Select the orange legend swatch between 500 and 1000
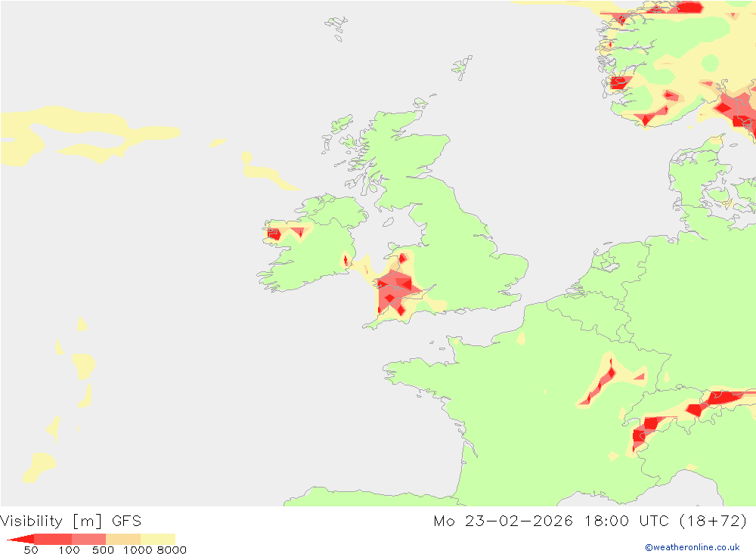Screen dimensions: 756x554 click(123, 539)
